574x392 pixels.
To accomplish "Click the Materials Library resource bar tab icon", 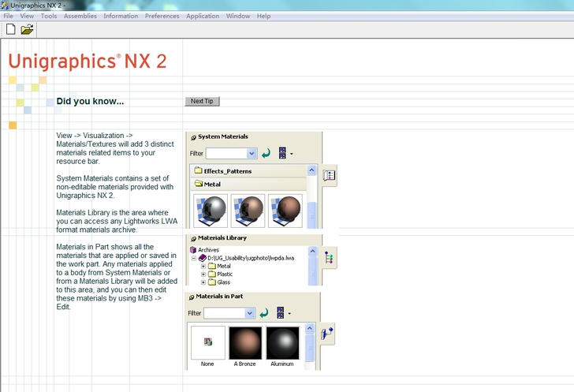I will 329,257.
